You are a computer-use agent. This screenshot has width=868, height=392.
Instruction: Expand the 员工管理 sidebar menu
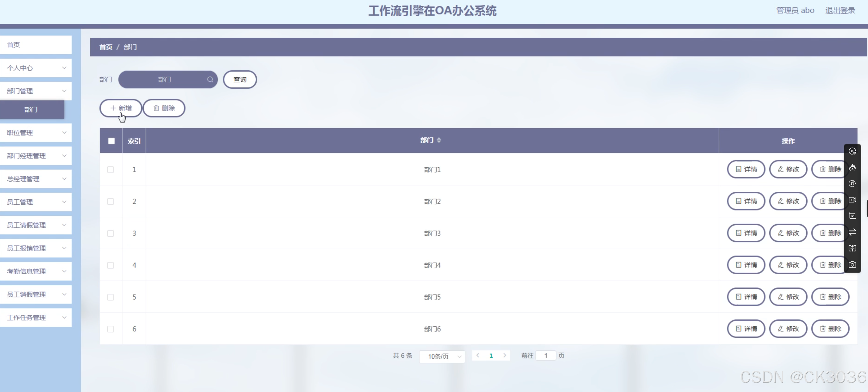click(x=36, y=202)
